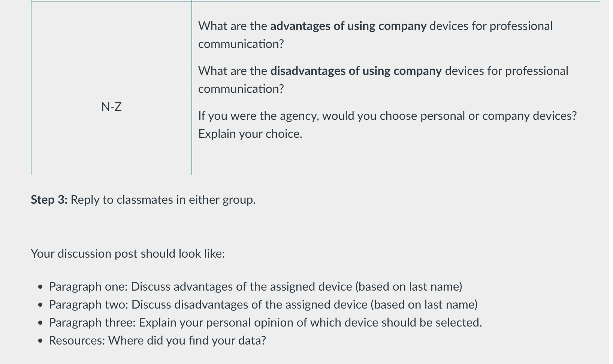The image size is (613, 364).
Task: Click 'personal or company devices?' phrase
Action: pos(498,116)
